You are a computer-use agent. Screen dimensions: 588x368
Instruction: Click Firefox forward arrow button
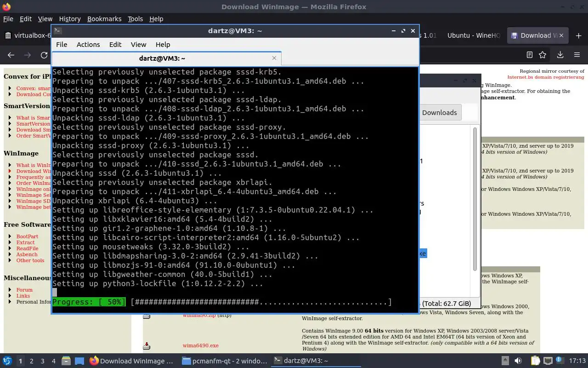pos(28,55)
